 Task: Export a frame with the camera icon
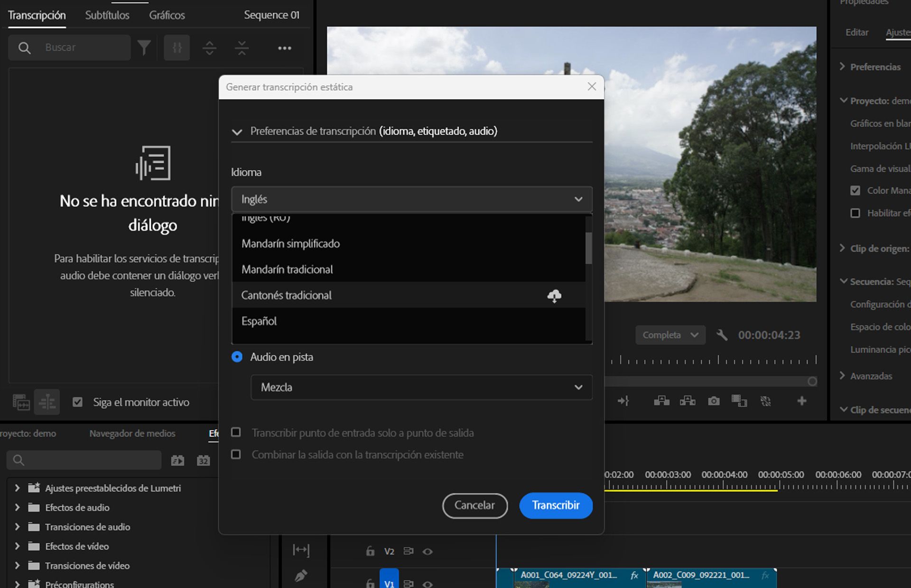pyautogui.click(x=714, y=401)
